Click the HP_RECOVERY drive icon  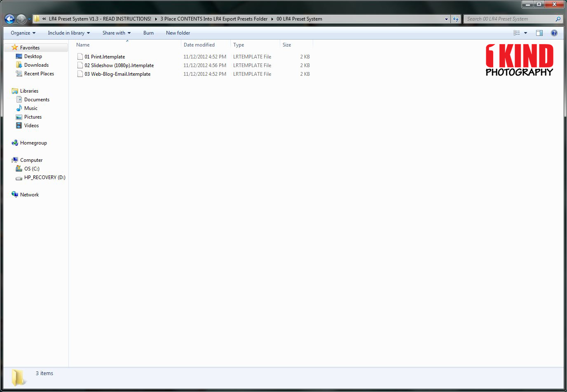pyautogui.click(x=19, y=178)
